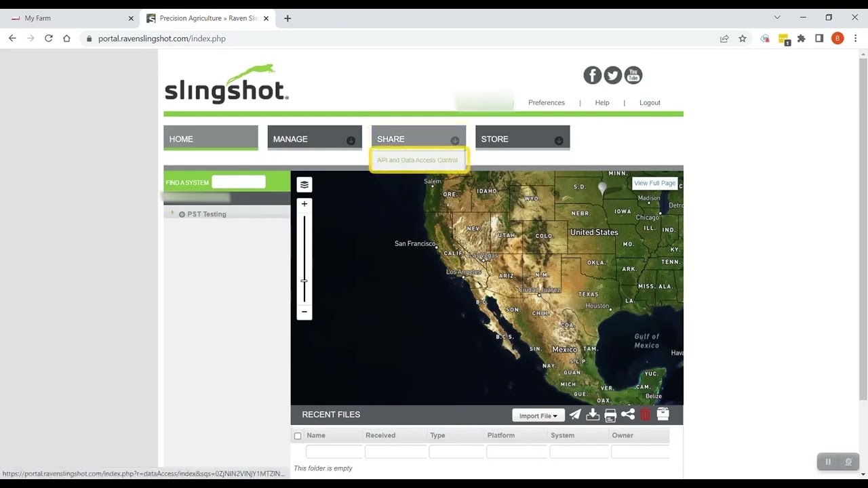The image size is (868, 488).
Task: Go to the browser home page
Action: [66, 39]
